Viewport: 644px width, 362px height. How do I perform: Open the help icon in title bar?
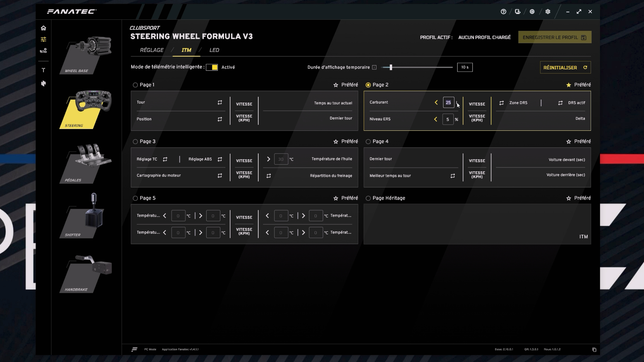503,11
